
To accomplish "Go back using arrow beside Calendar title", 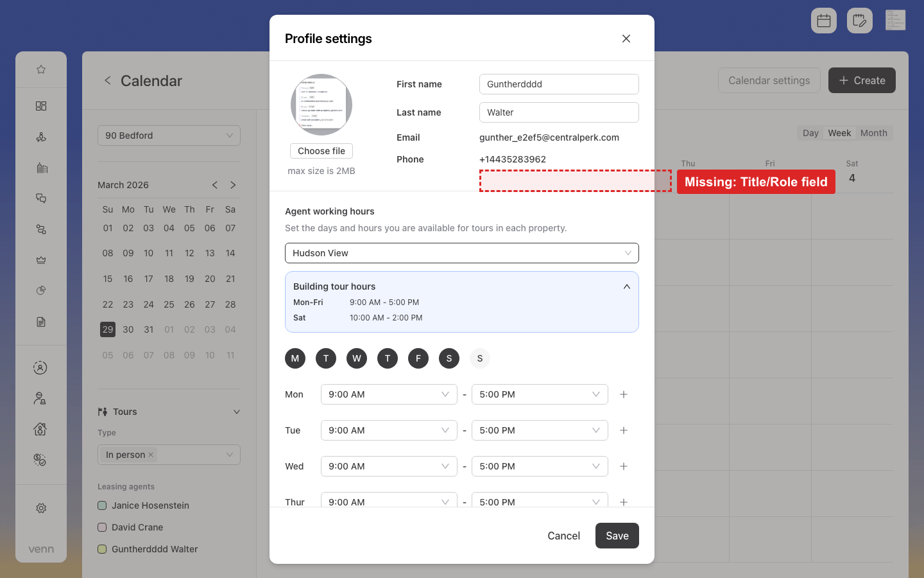I will (x=108, y=80).
